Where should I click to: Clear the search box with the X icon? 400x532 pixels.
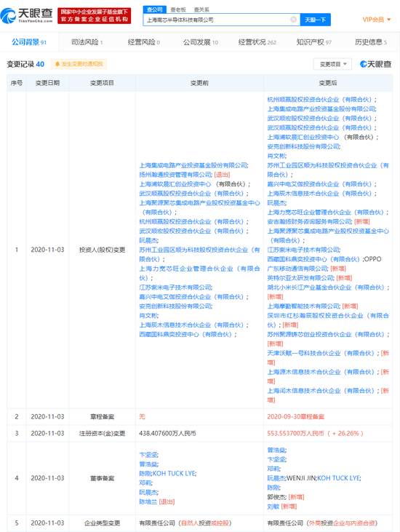click(294, 20)
